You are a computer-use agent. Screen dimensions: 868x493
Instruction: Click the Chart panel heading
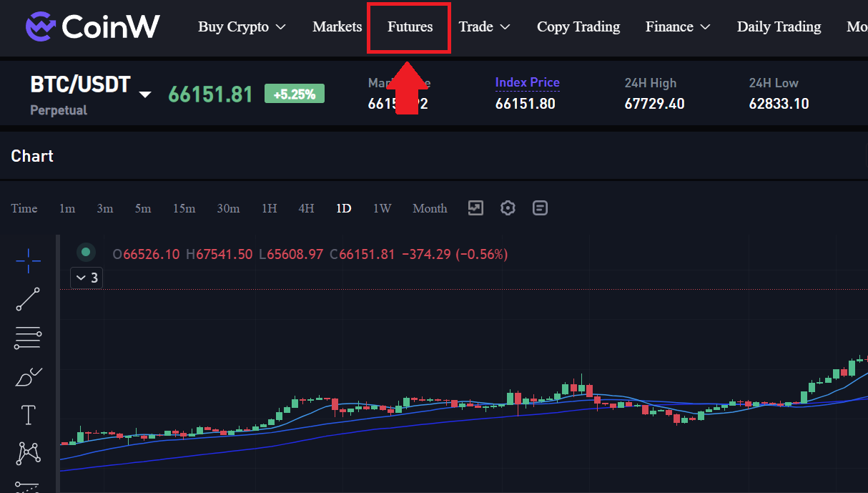32,156
